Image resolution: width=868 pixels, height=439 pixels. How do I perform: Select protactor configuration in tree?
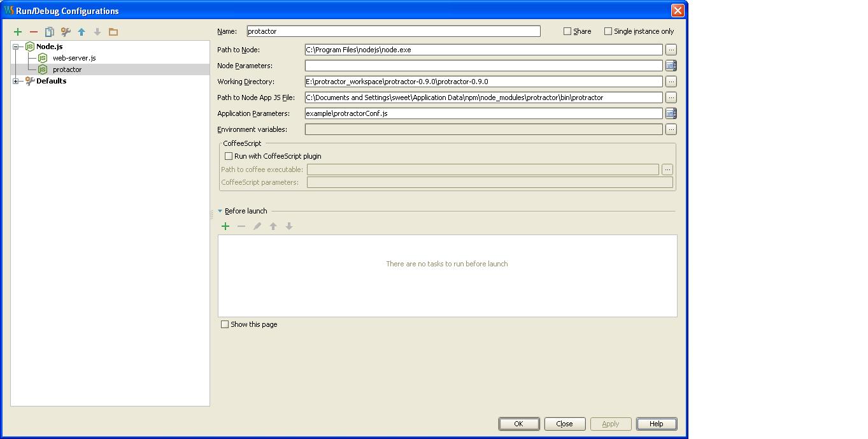[x=67, y=69]
